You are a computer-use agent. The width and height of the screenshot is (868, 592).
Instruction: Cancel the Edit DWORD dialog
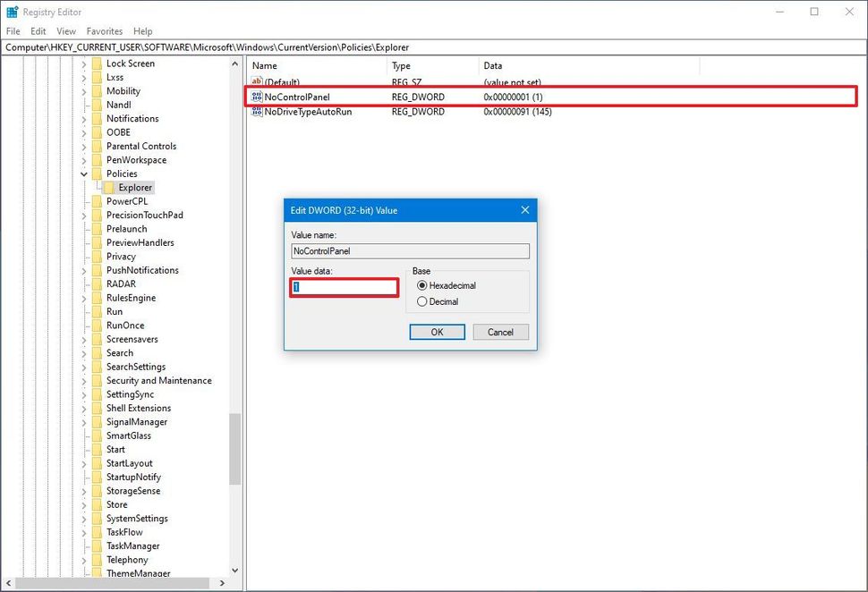point(500,332)
